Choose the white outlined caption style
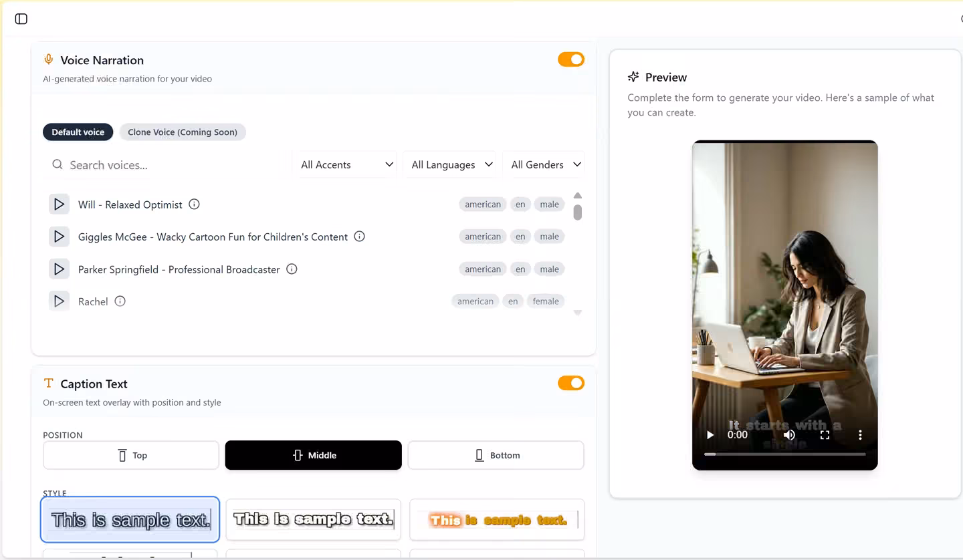 [314, 519]
